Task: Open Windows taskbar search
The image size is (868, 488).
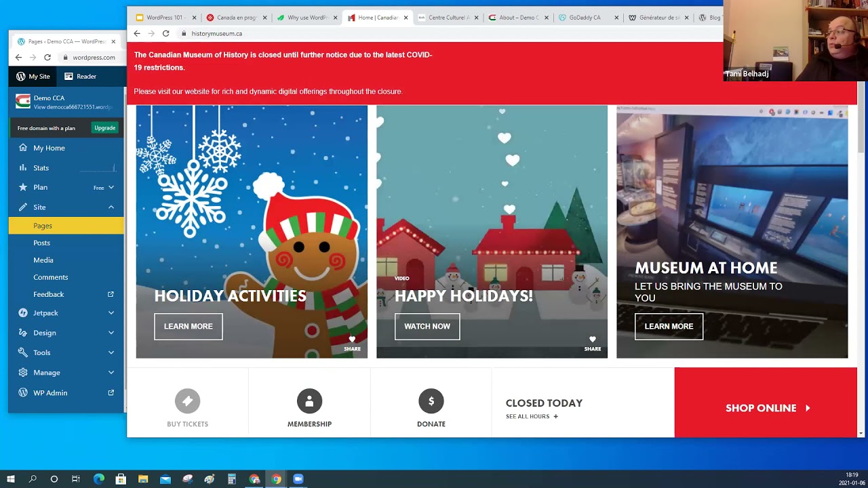Action: pyautogui.click(x=33, y=479)
